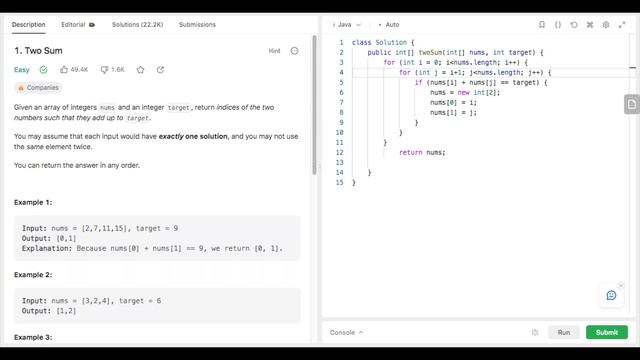Expand editor to full screen
Image resolution: width=640 pixels, height=360 pixels.
tap(622, 24)
